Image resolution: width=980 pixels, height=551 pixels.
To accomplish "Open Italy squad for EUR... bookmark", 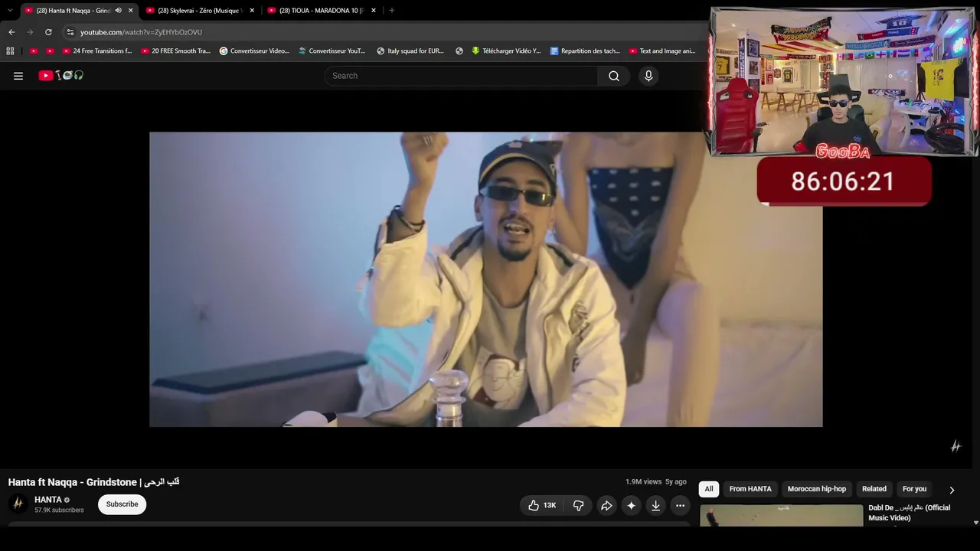I will point(410,51).
